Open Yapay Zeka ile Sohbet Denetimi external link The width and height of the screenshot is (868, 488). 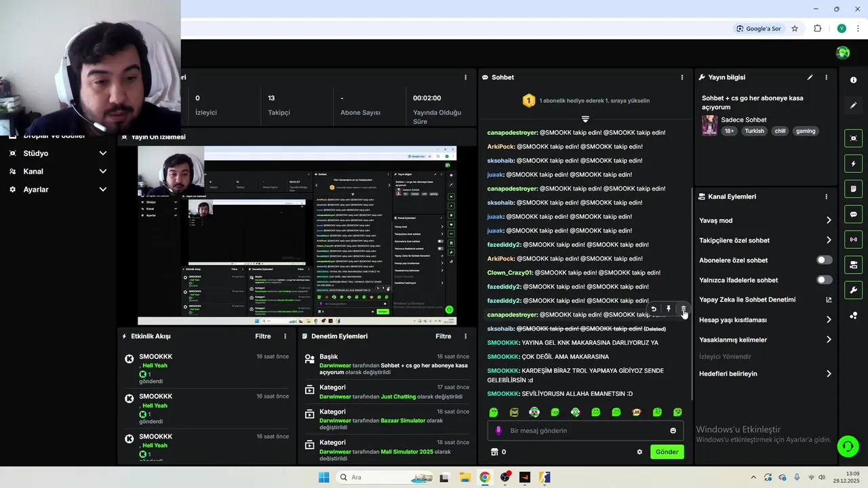click(x=829, y=300)
